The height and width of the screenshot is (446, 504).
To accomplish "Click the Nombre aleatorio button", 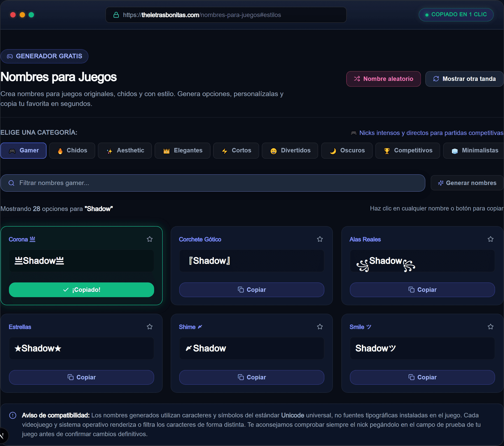I will (384, 79).
